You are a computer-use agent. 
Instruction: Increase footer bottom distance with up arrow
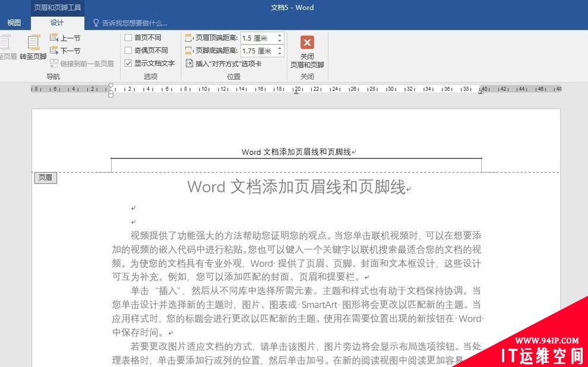[x=280, y=48]
